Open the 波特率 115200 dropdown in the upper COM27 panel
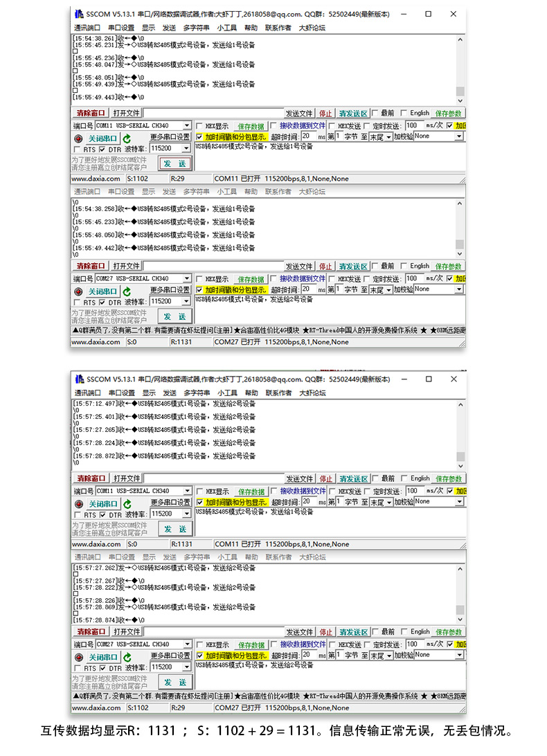The height and width of the screenshot is (756, 547). coord(186,302)
